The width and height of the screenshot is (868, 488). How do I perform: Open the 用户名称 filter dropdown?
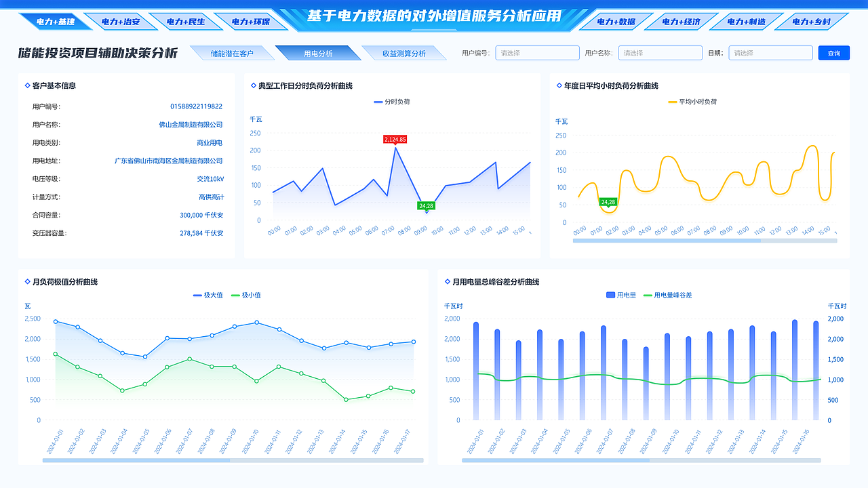click(x=660, y=53)
